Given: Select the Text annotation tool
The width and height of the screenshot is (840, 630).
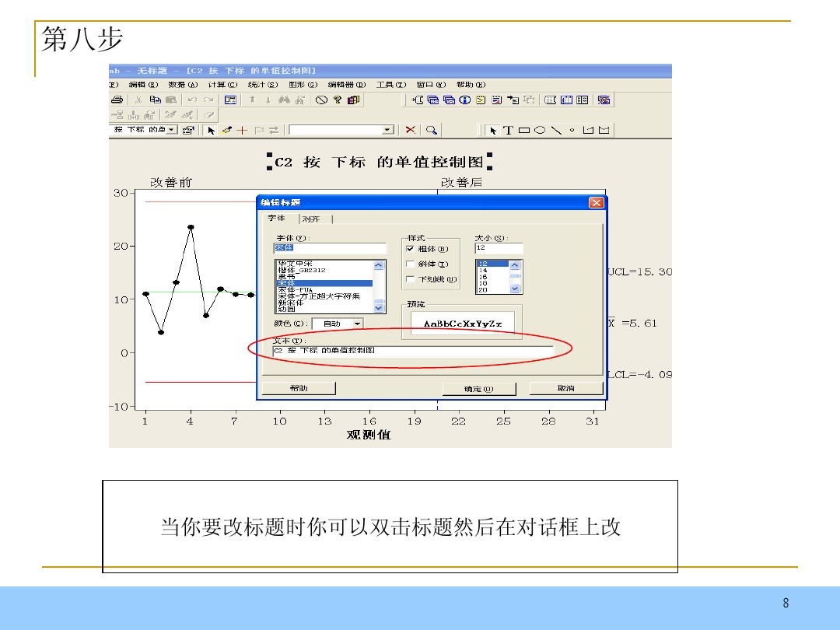Looking at the screenshot, I should click(x=509, y=129).
